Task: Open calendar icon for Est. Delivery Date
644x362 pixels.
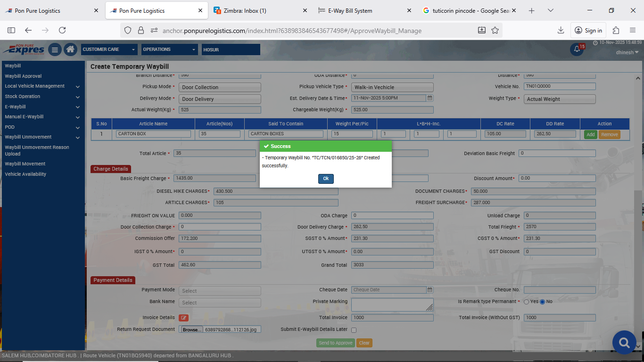Action: (x=429, y=98)
